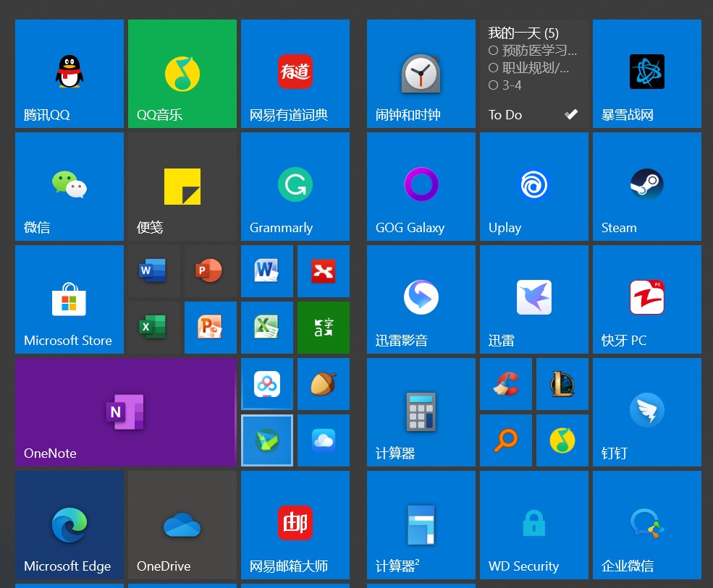Launch 迅雷影音 video player tile
Viewport: 713px width, 588px height.
click(421, 299)
